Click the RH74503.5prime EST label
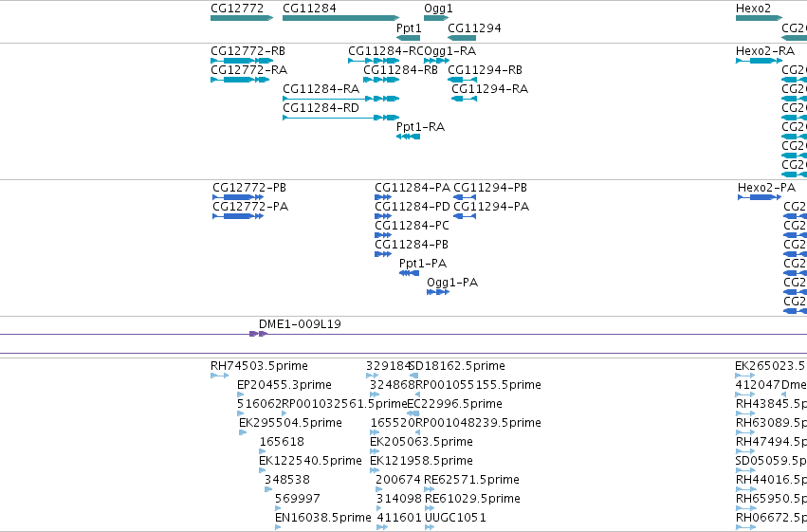Image resolution: width=807 pixels, height=532 pixels. 260,366
